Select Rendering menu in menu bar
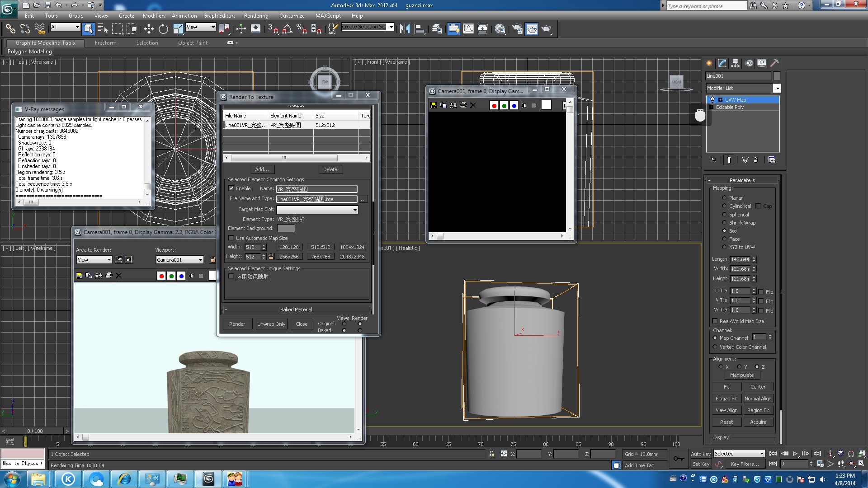868x488 pixels. (256, 16)
